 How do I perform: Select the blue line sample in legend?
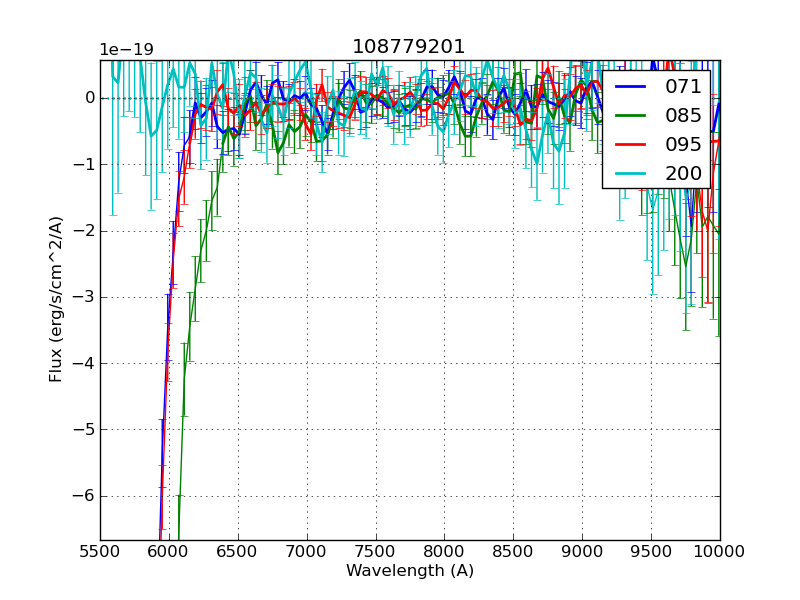pyautogui.click(x=628, y=88)
